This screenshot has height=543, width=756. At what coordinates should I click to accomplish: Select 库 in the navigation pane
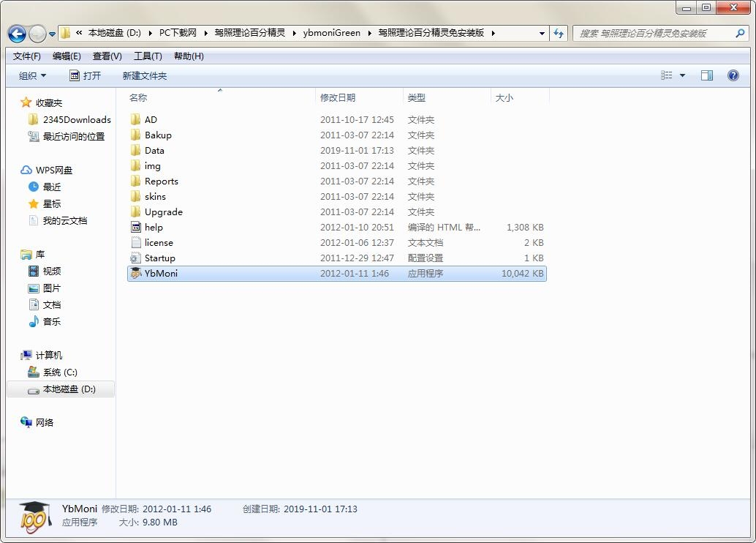[x=32, y=255]
